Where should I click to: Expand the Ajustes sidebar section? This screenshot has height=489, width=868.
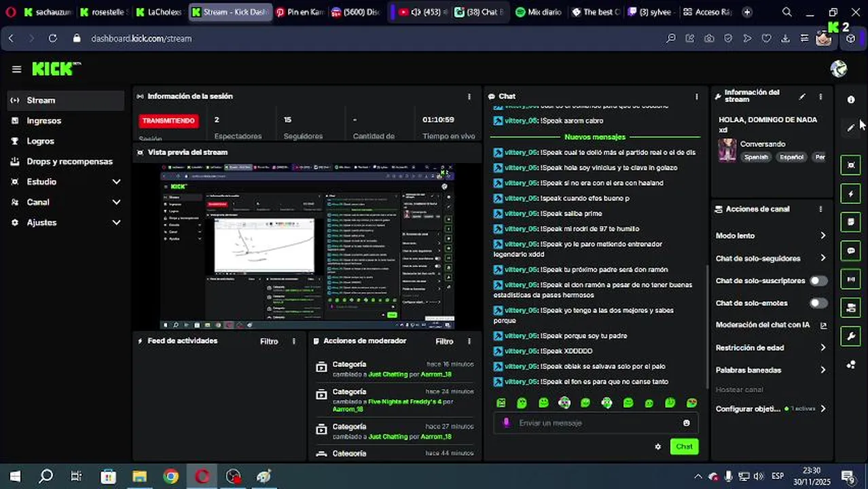pos(116,223)
